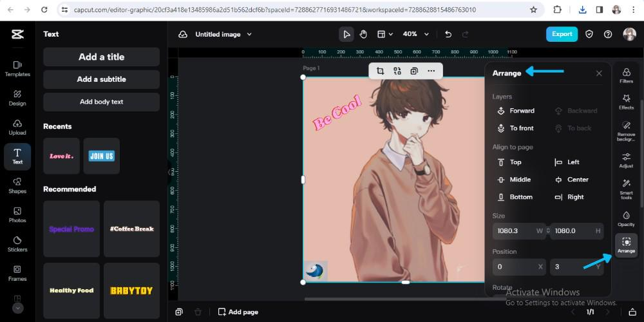Click the Export button
The width and height of the screenshot is (644, 322).
(562, 34)
